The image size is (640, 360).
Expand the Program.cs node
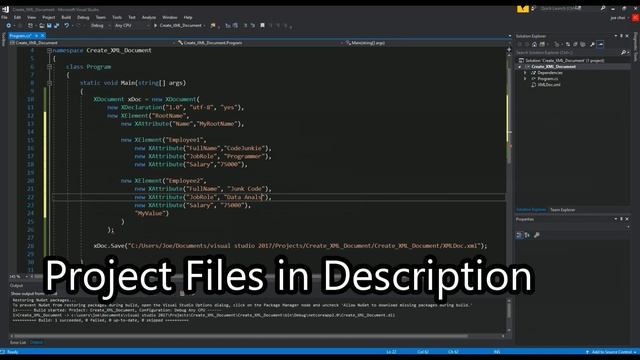[x=525, y=79]
